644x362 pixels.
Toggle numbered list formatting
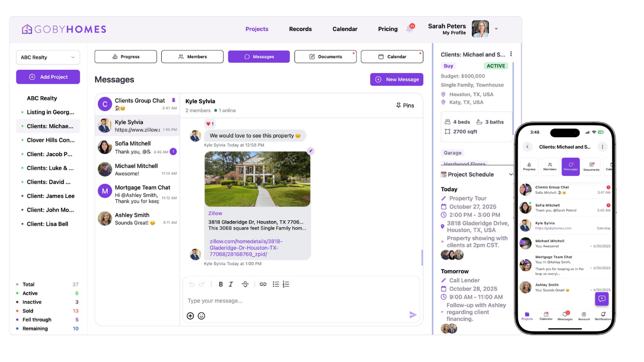(x=286, y=284)
